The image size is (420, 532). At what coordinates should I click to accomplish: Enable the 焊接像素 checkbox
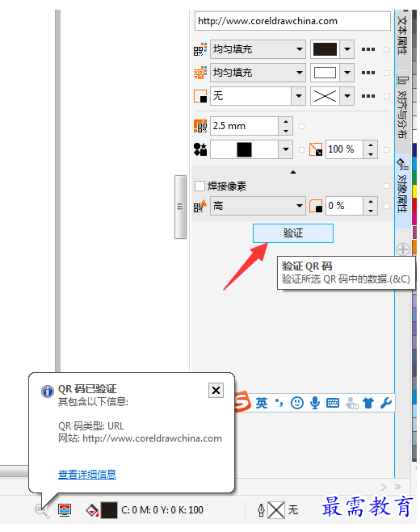199,186
